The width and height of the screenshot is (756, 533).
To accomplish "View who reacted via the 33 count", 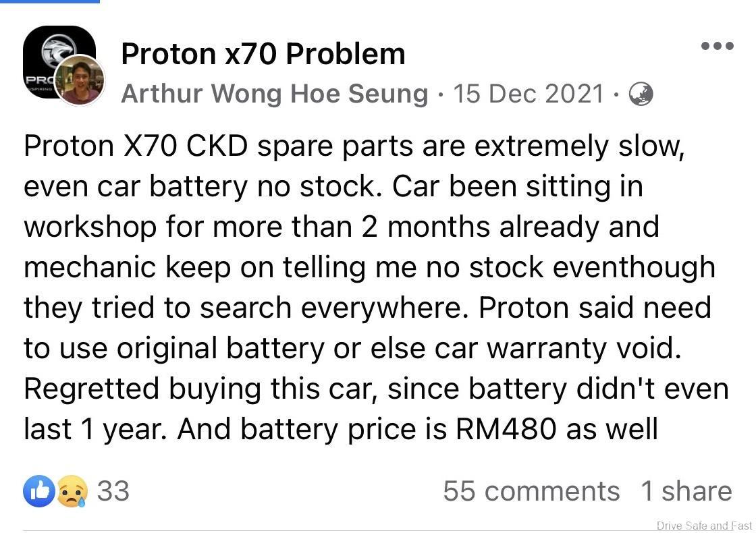I will pyautogui.click(x=113, y=491).
